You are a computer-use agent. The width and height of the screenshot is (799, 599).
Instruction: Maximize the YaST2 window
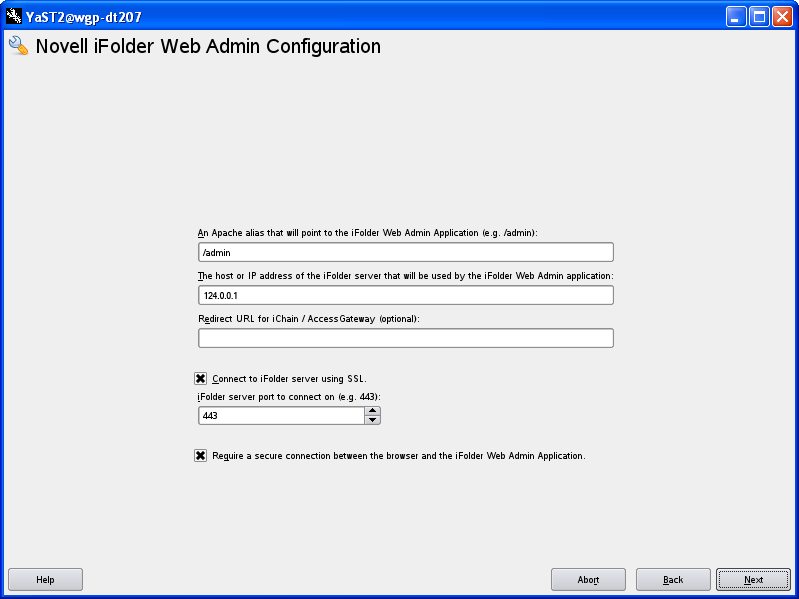(759, 16)
